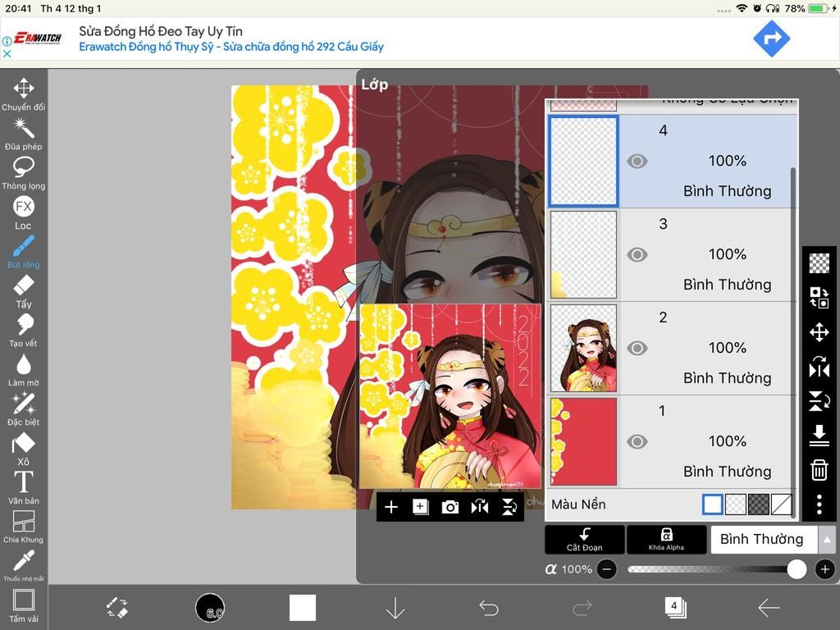
Task: Select the dark checkered background swatch
Action: 759,504
